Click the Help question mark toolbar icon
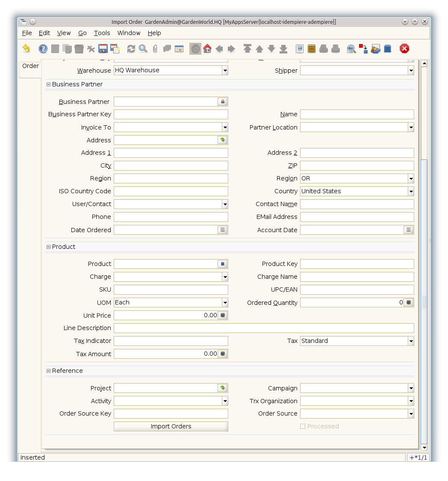Screen dimensions: 448x481 pos(43,49)
